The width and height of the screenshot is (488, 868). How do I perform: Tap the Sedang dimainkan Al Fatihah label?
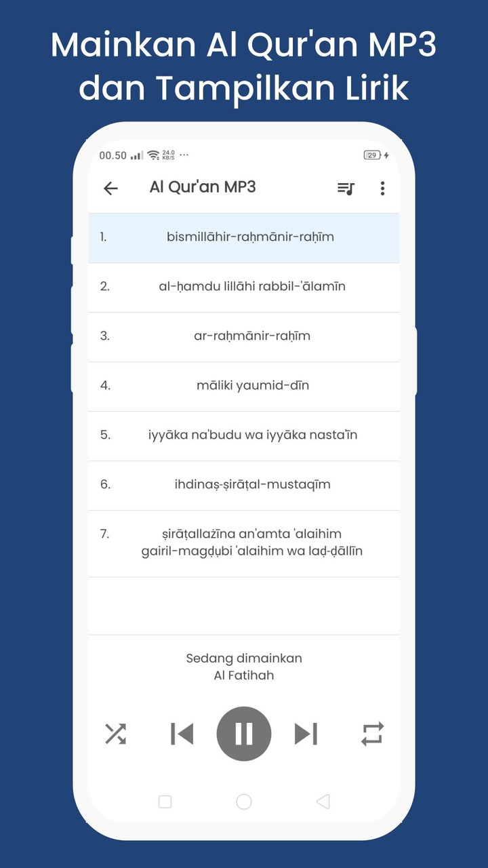[244, 667]
